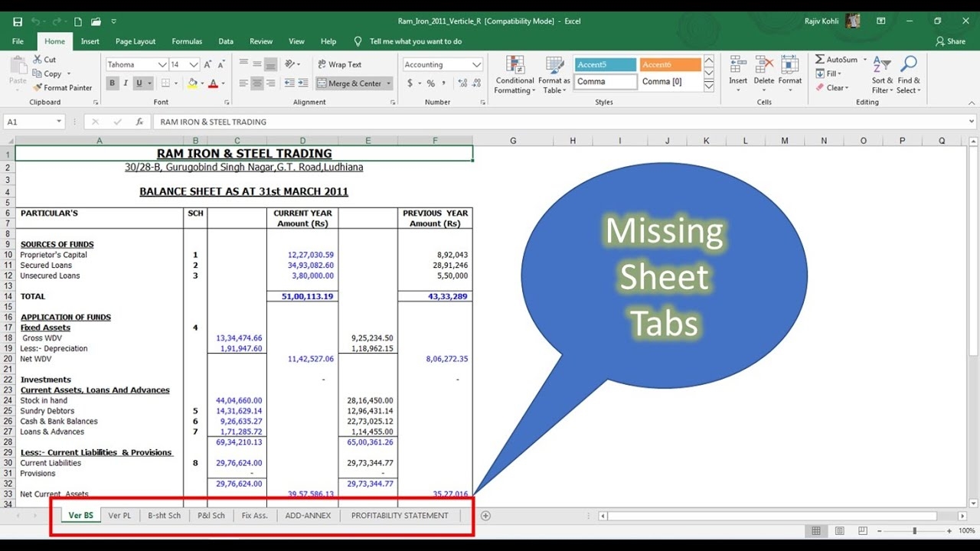Switch to the PROFITABILITY STATEMENT sheet tab
Viewport: 980px width, 551px height.
pos(400,516)
